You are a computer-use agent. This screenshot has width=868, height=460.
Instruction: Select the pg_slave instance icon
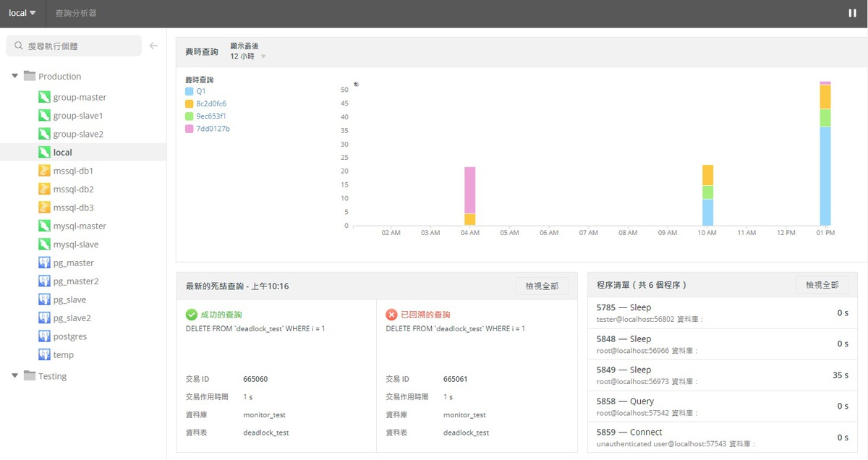click(x=43, y=299)
